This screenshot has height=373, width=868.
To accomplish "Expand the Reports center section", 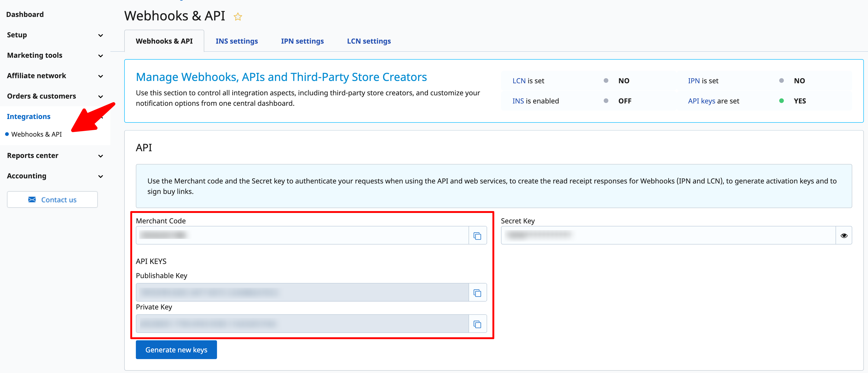I will point(100,156).
